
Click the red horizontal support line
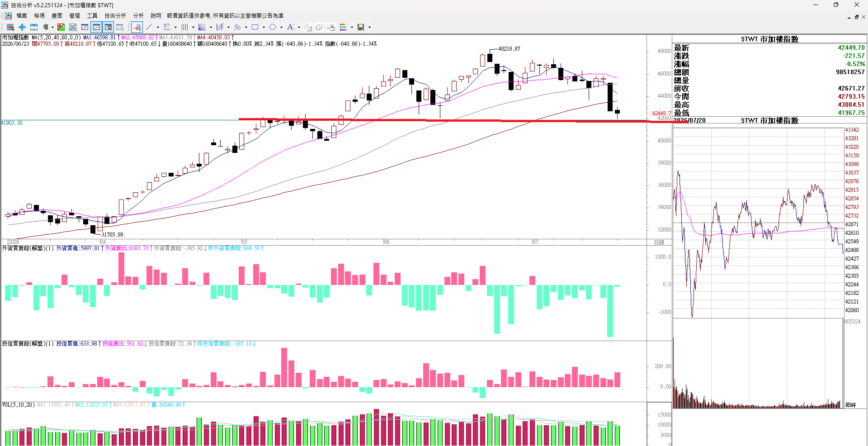point(463,120)
